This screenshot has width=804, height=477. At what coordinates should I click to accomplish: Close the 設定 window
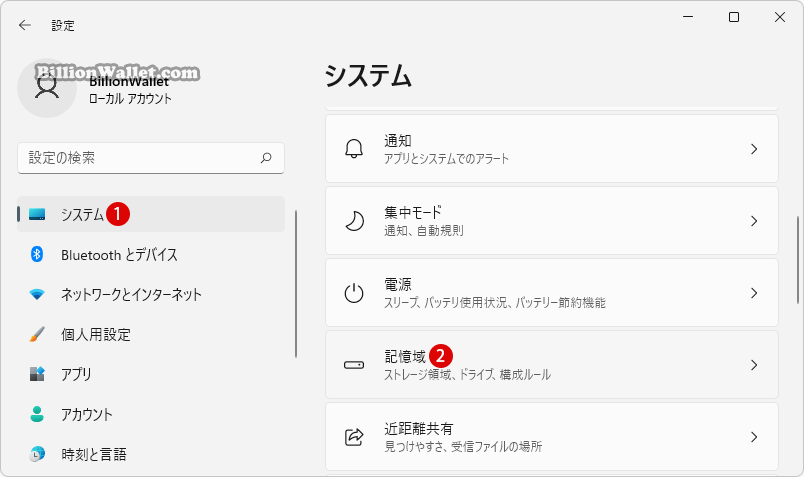pos(780,17)
